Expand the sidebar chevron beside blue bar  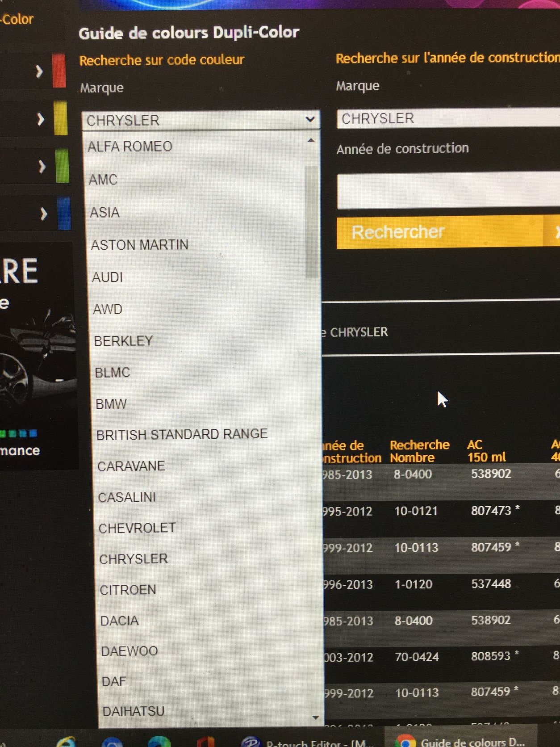click(43, 214)
